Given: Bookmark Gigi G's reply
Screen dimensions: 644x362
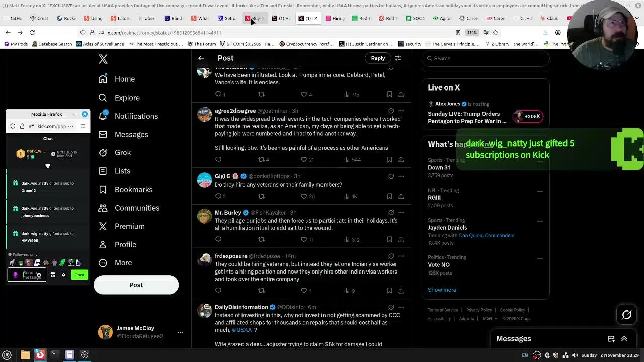Looking at the screenshot, I should coord(389,196).
